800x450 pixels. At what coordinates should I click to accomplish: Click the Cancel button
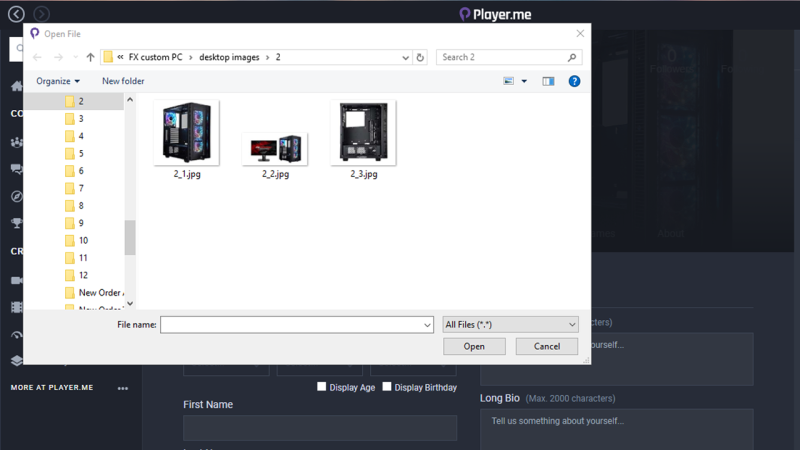click(546, 346)
